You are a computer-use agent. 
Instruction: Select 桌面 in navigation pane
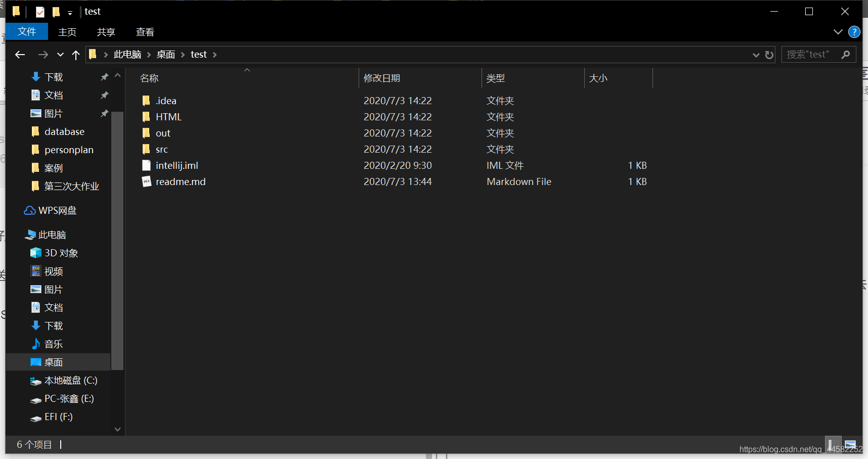point(54,362)
